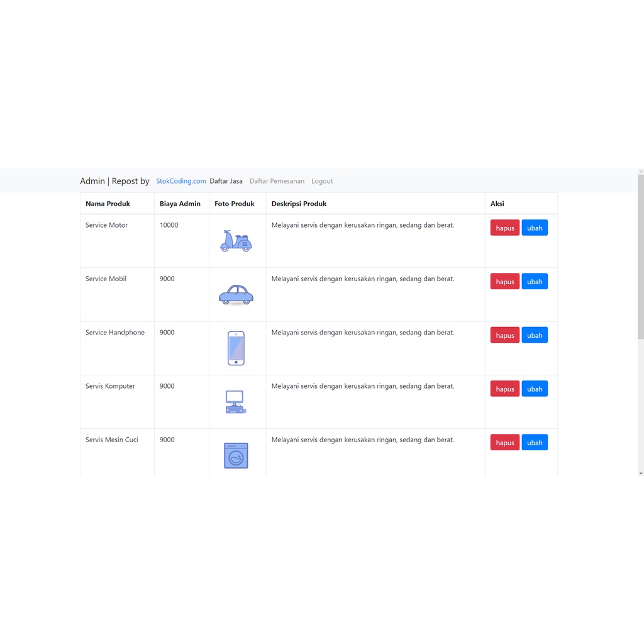Screen dimensions: 644x644
Task: Click the computer icon for Servis Komputer
Action: [x=235, y=402]
